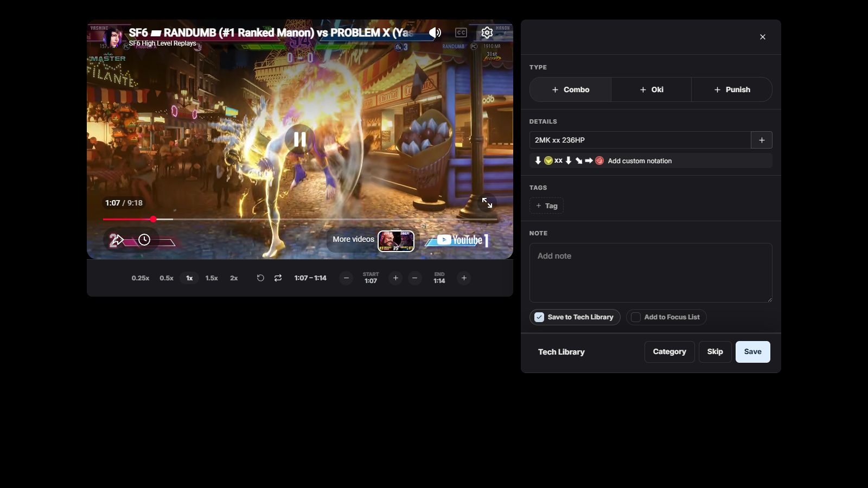The width and height of the screenshot is (868, 488).
Task: Add a new Tag
Action: 546,206
